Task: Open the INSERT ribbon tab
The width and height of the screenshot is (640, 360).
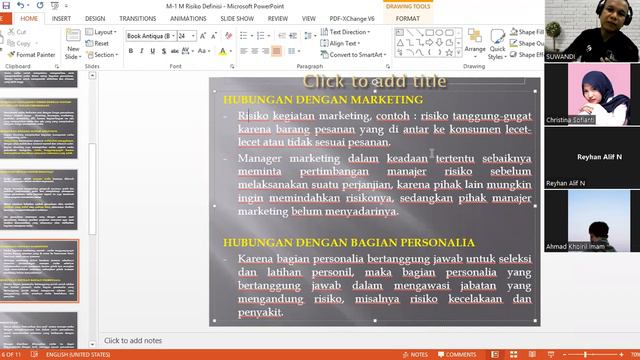Action: (61, 19)
